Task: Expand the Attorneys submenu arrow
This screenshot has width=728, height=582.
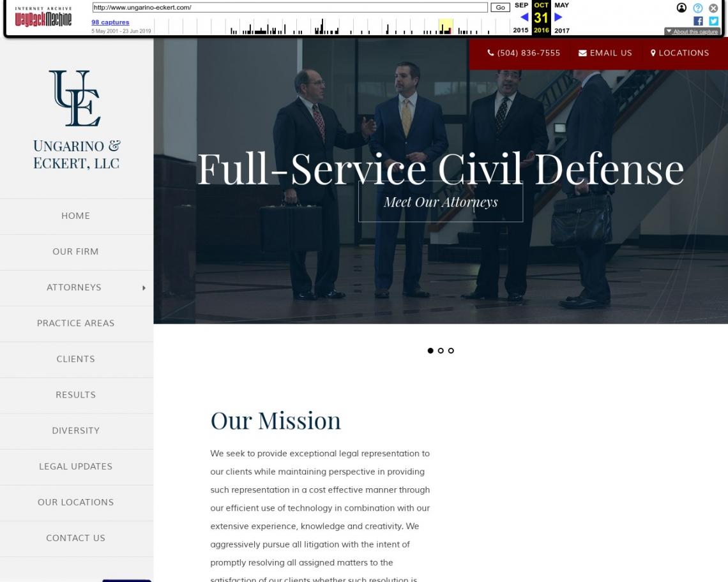Action: 144,288
